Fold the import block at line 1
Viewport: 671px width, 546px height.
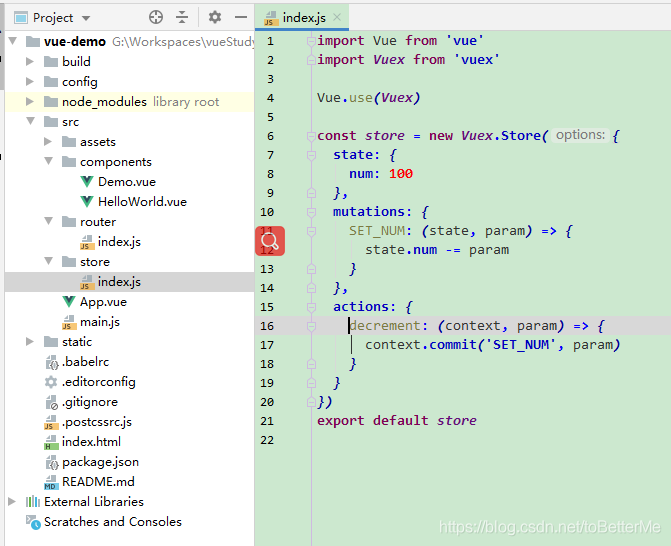point(311,41)
